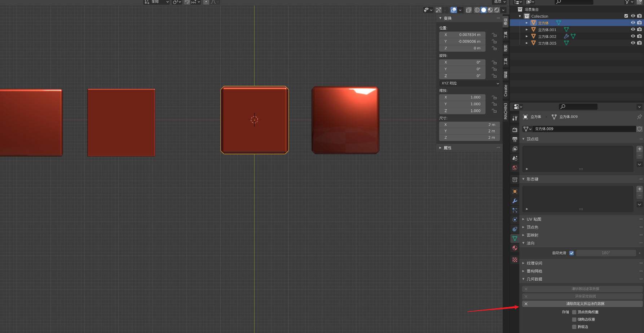Toggle snapping magnet in header
644x333 pixels.
pyautogui.click(x=187, y=2)
